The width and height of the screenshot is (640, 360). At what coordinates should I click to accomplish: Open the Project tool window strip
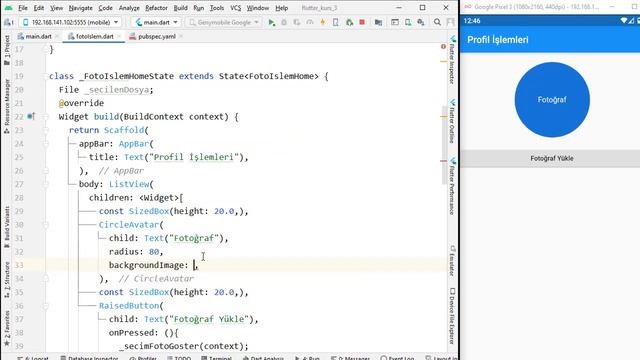coord(7,50)
